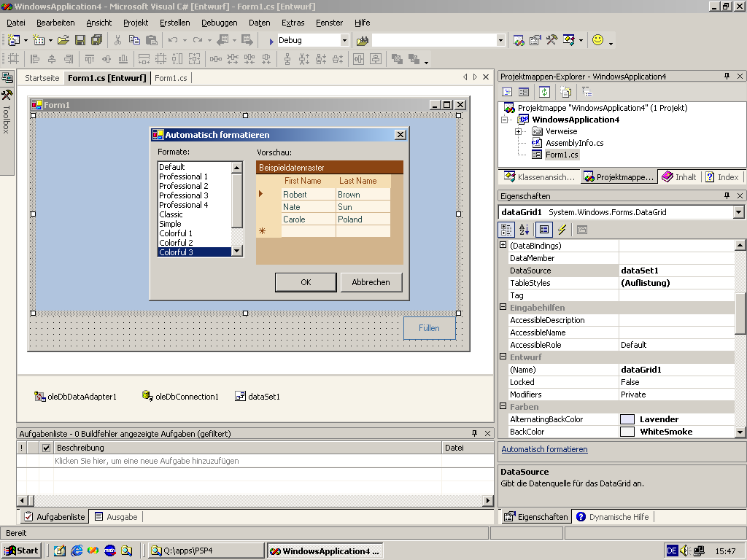Collapse the Eingabehilfen category
Viewport: 747px width, 560px height.
503,307
